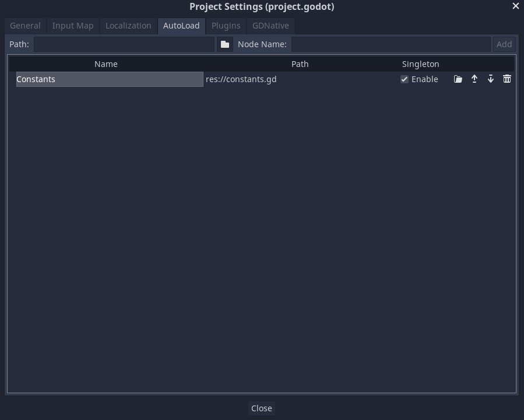Select the res://constants.gd path text

[241, 79]
